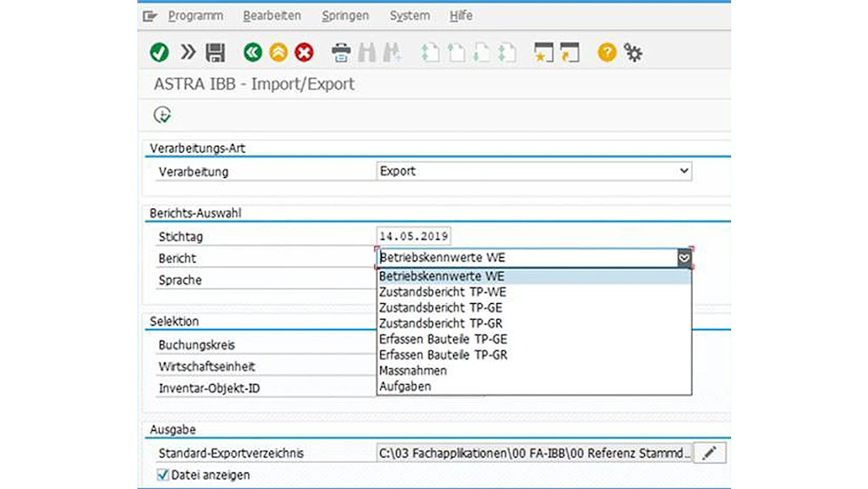Click the Save floppy disk icon
This screenshot has width=868, height=489.
[x=215, y=53]
